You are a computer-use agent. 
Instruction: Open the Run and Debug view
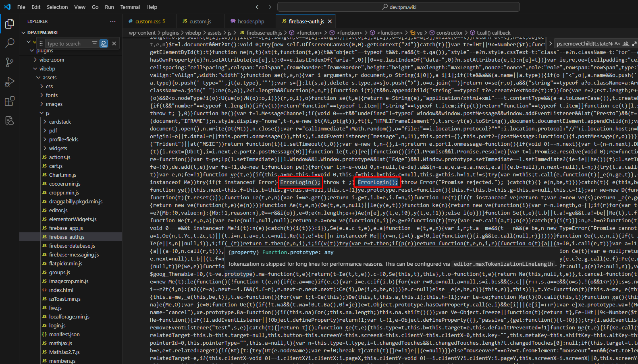[x=10, y=82]
